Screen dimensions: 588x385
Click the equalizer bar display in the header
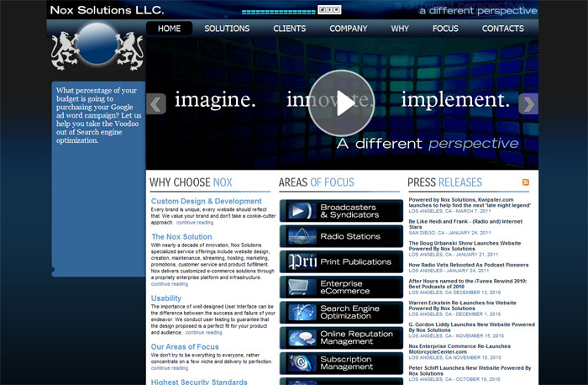point(279,12)
